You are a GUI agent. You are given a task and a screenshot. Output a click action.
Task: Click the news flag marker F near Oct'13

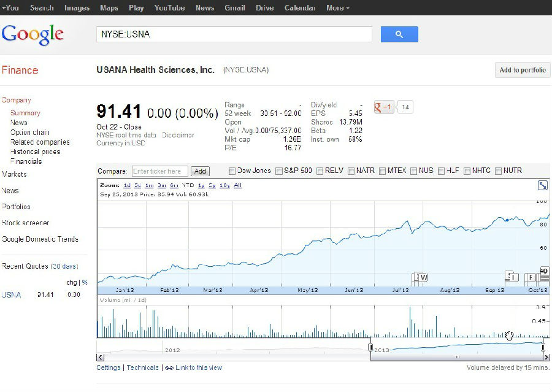[x=531, y=277]
